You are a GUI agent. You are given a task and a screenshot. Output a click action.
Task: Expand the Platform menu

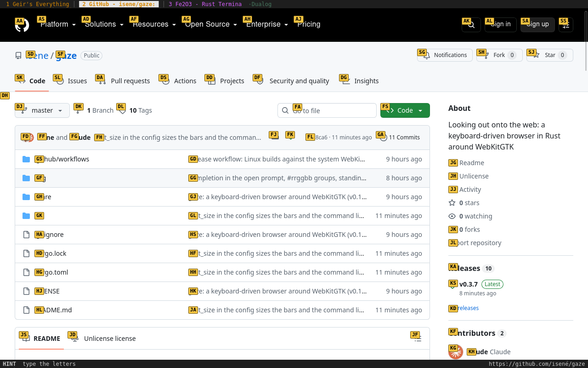(x=58, y=24)
